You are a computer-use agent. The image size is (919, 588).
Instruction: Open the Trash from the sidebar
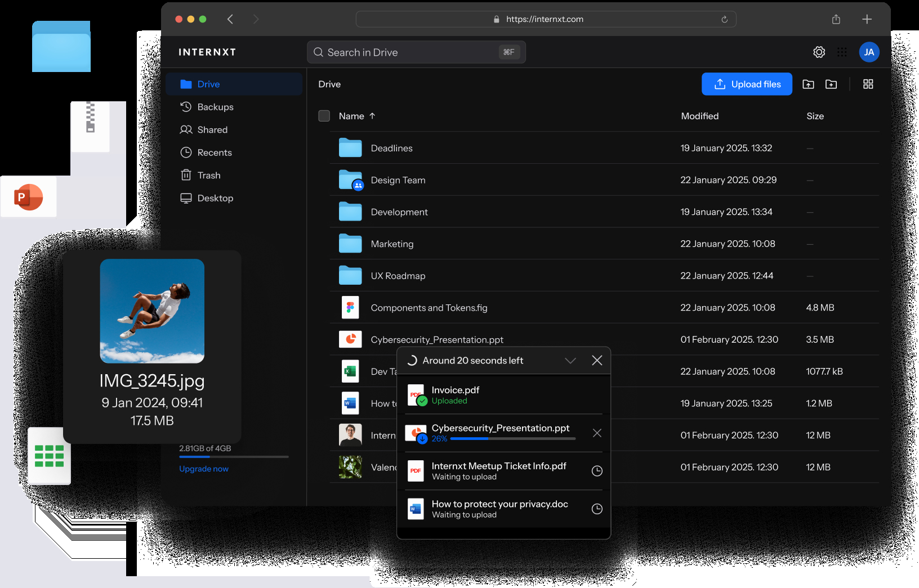(208, 175)
